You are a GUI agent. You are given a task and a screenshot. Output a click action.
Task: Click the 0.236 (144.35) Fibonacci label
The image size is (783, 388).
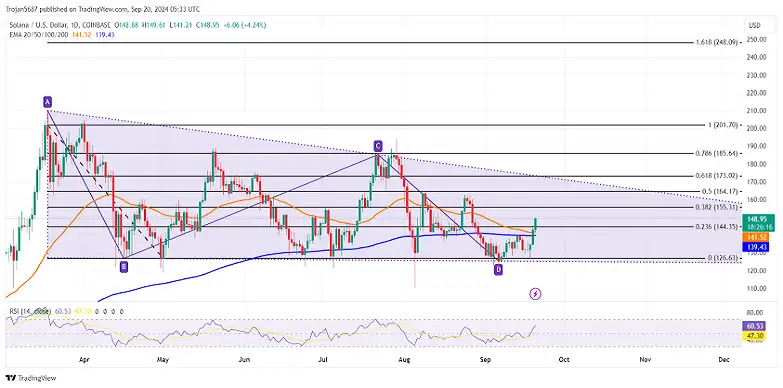(717, 226)
